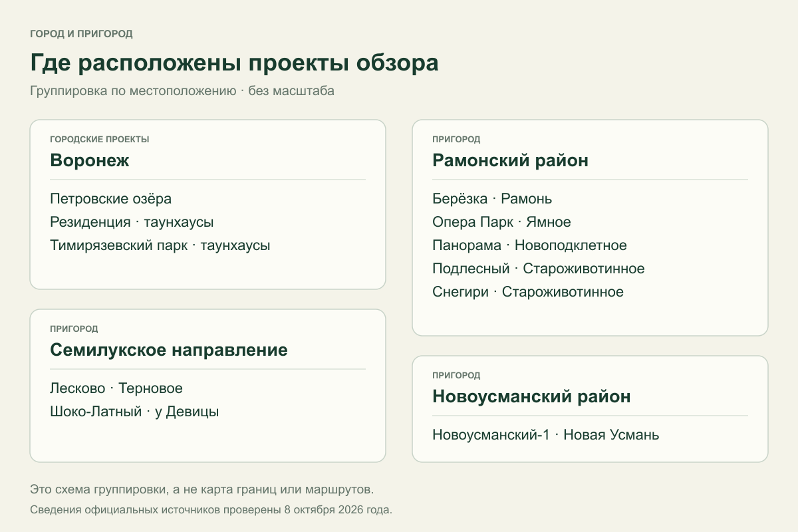Select the footer line dated 8 октября 2026 года

pyautogui.click(x=211, y=511)
